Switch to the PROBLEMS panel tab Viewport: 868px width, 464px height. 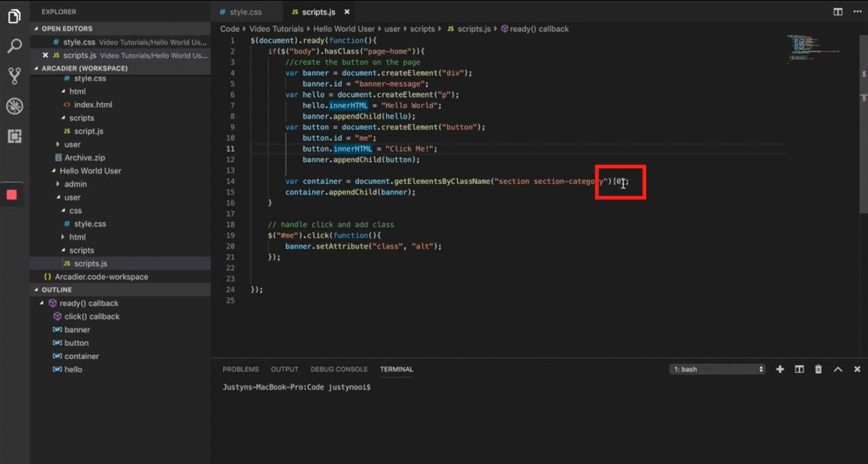click(x=240, y=369)
